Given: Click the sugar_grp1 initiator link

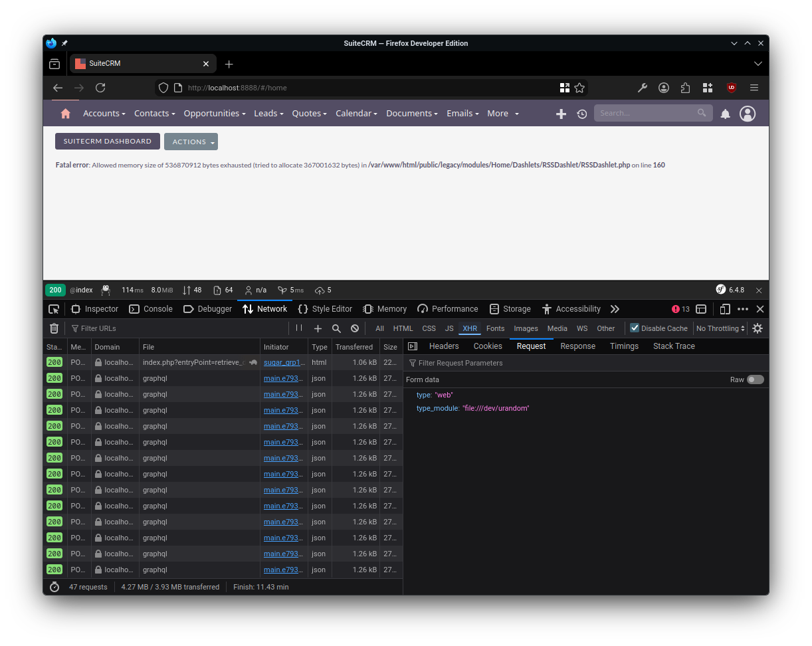Looking at the screenshot, I should [x=284, y=362].
